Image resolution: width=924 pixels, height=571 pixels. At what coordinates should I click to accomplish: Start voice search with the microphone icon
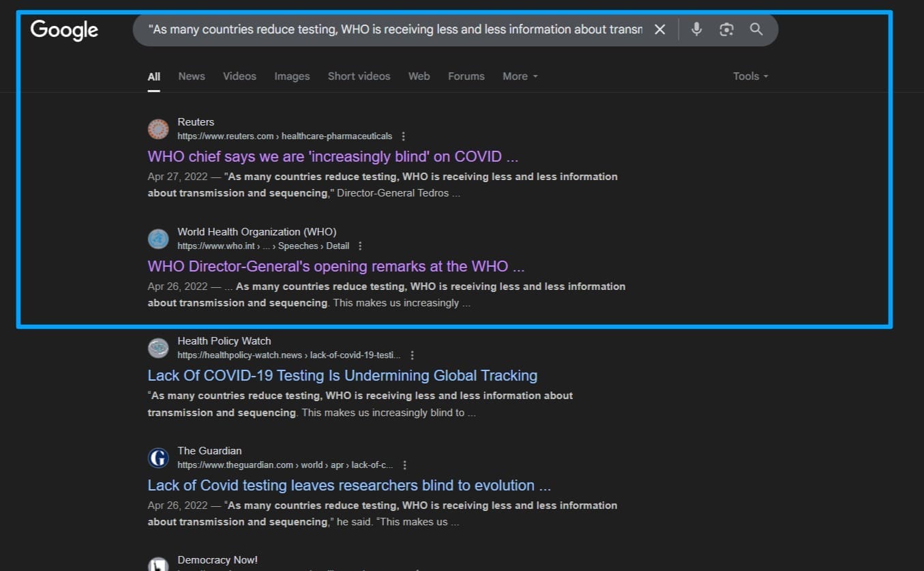pos(696,29)
